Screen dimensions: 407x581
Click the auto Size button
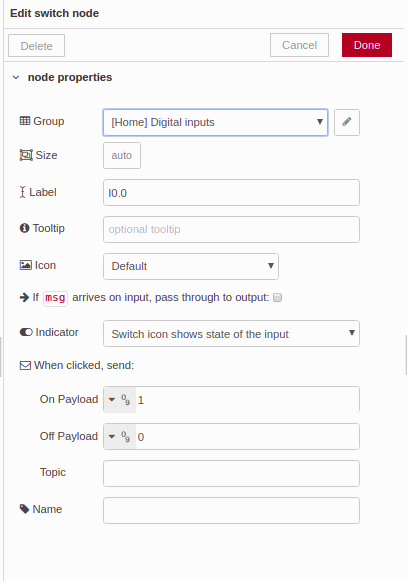click(x=122, y=155)
